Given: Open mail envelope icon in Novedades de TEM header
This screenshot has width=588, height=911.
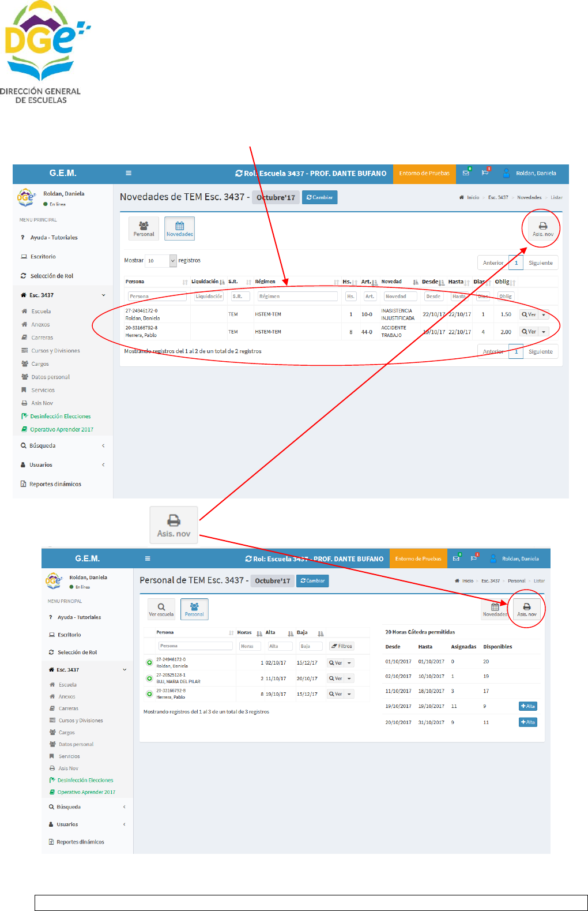Looking at the screenshot, I should pos(466,173).
